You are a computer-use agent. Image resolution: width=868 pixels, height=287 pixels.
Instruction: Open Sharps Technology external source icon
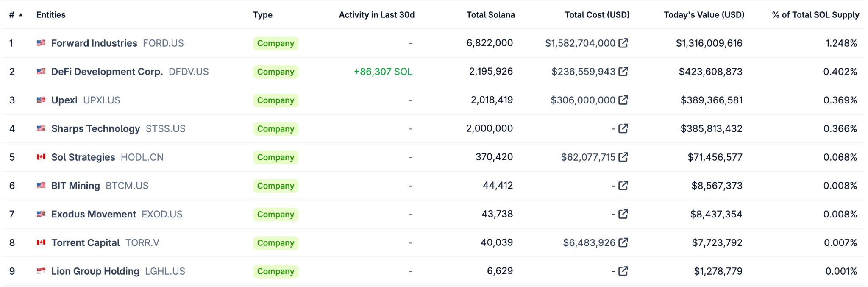623,128
